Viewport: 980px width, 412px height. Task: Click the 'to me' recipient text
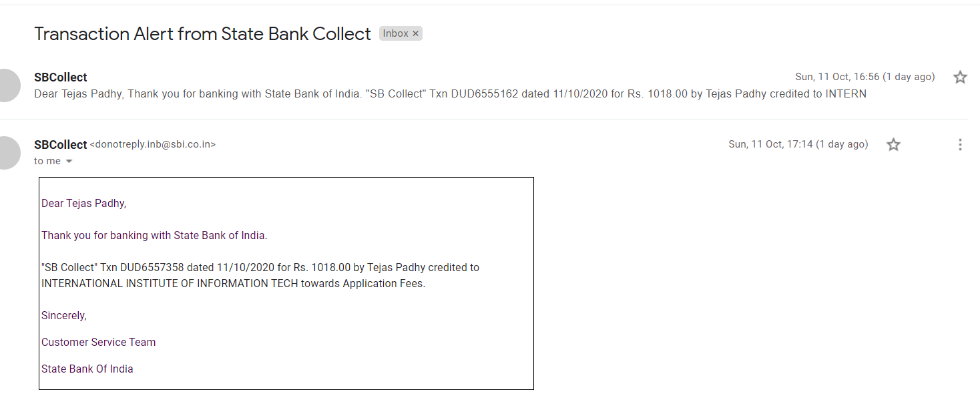click(x=47, y=161)
